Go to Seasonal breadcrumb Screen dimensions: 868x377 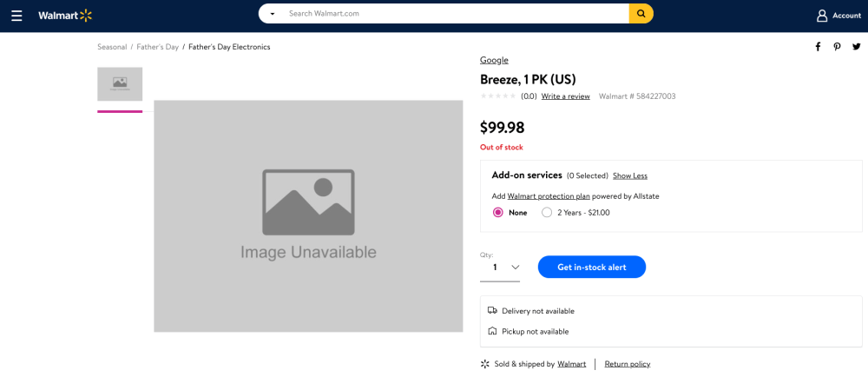(112, 47)
